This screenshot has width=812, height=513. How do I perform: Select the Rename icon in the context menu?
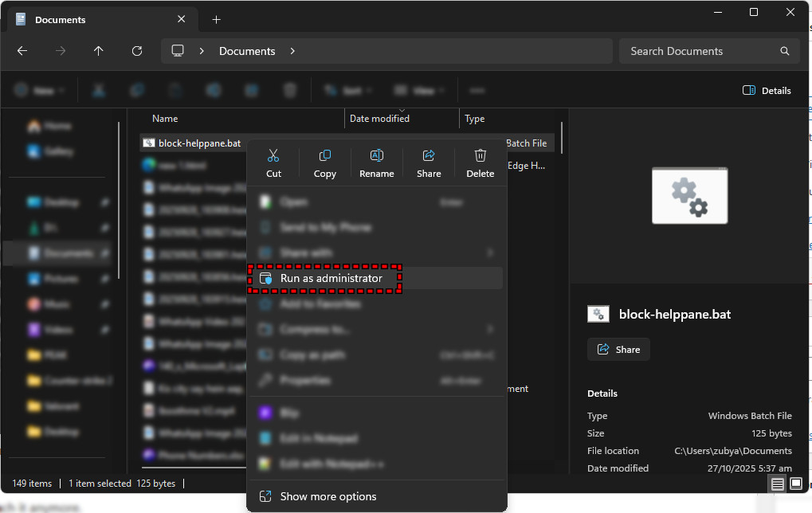click(x=376, y=155)
